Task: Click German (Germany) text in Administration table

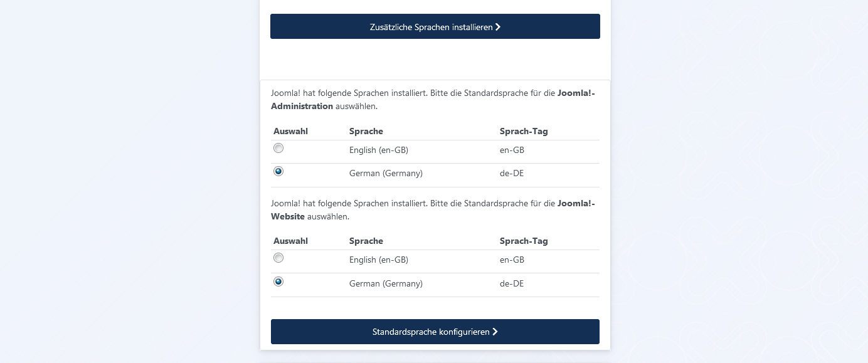Action: pyautogui.click(x=386, y=174)
